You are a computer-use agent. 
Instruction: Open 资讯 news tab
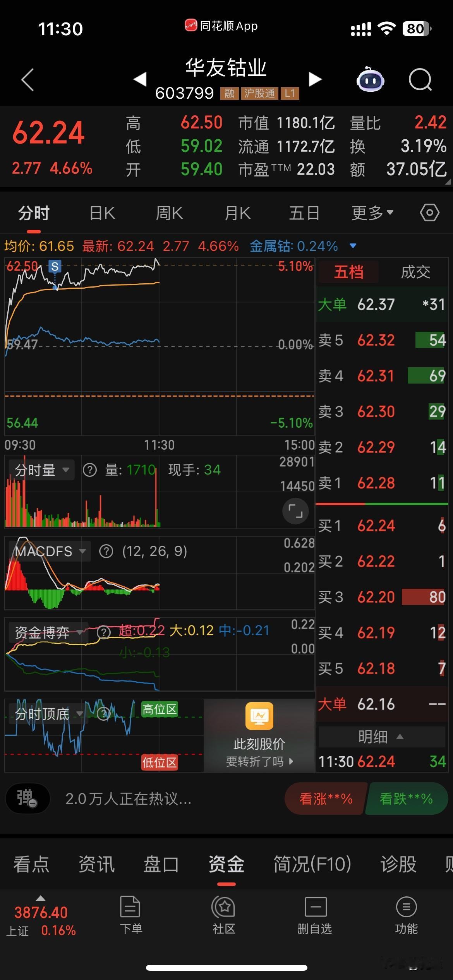96,864
